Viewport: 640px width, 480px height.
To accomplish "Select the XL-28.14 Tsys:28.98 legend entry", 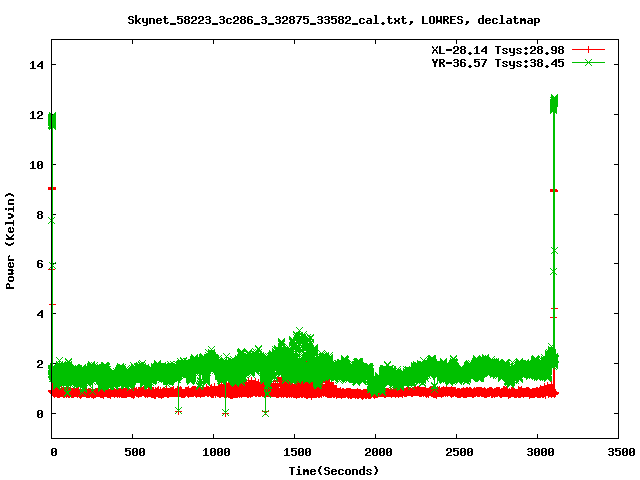I will pyautogui.click(x=498, y=50).
